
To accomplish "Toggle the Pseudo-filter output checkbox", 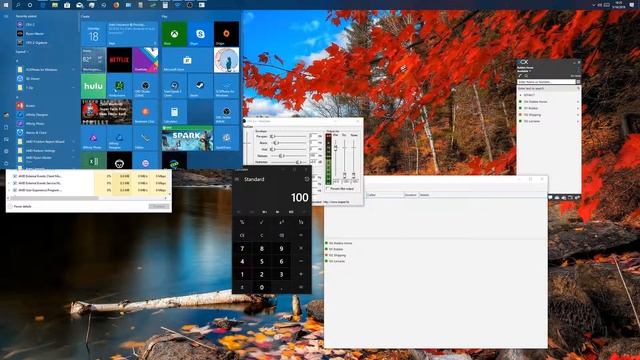I will 328,189.
